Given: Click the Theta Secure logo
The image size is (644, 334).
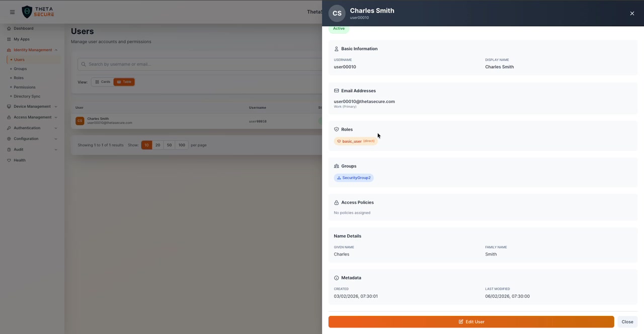Looking at the screenshot, I should 38,12.
